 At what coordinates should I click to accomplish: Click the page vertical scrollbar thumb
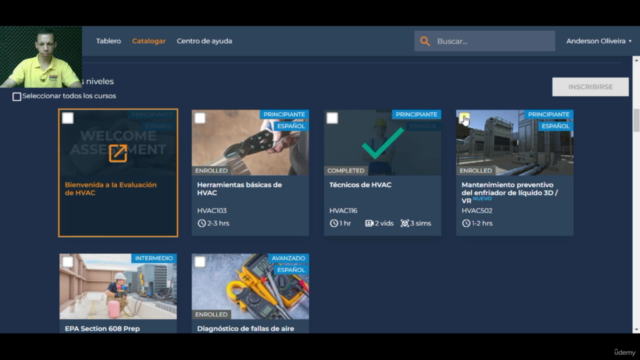pos(636,120)
